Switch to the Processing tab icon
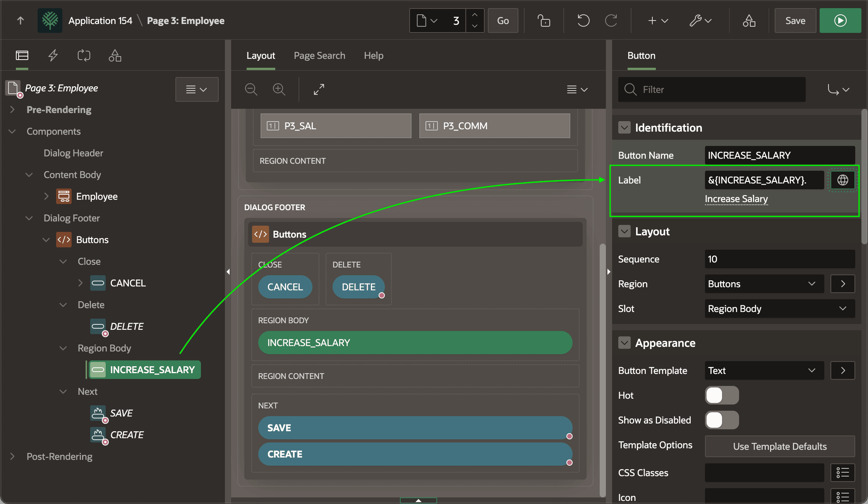Viewport: 868px width, 504px height. [x=84, y=56]
